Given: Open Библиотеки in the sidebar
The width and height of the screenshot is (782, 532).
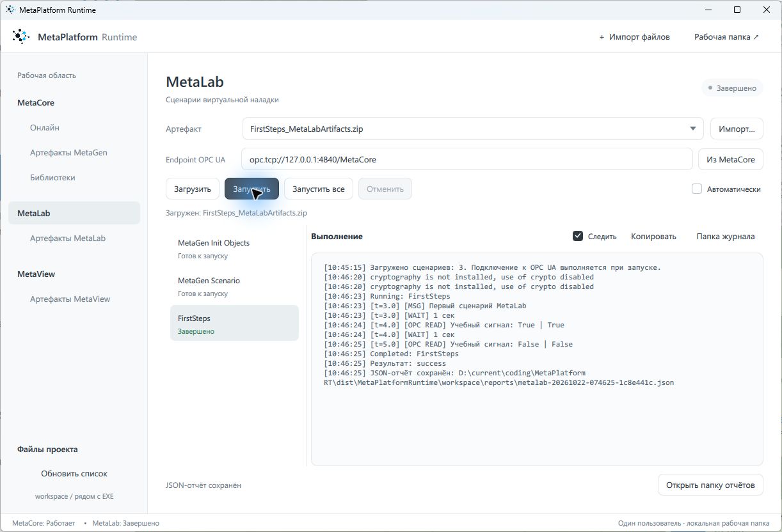Looking at the screenshot, I should 52,177.
